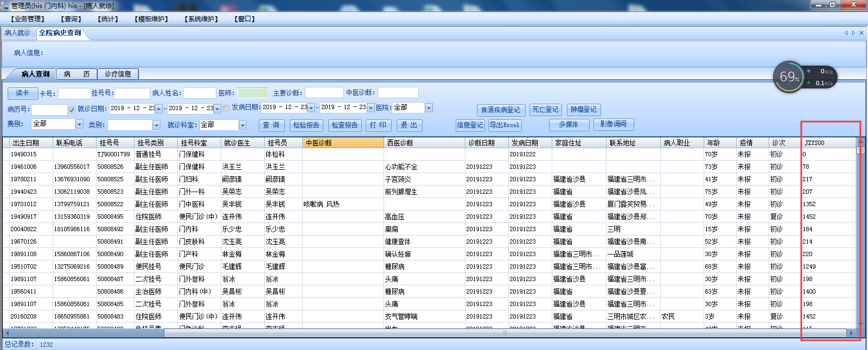The width and height of the screenshot is (868, 350).
Task: Click the highlighted 中医诊断 column header
Action: 343,143
